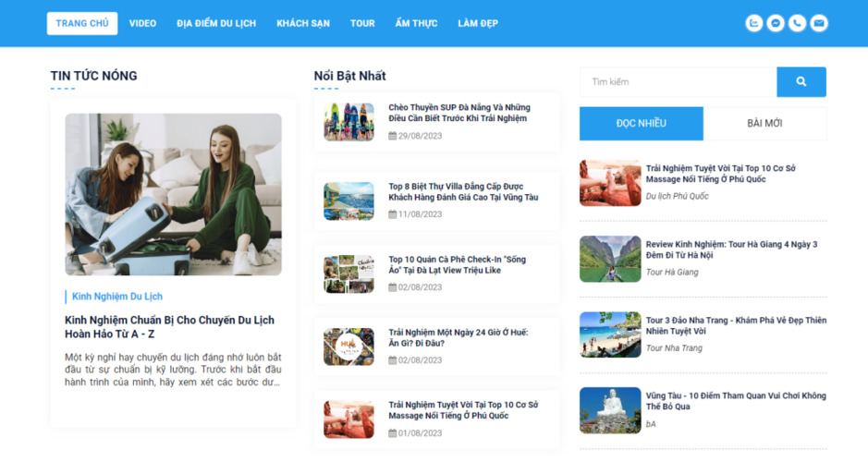Open the Messenger chat icon
The height and width of the screenshot is (462, 868).
[x=776, y=24]
